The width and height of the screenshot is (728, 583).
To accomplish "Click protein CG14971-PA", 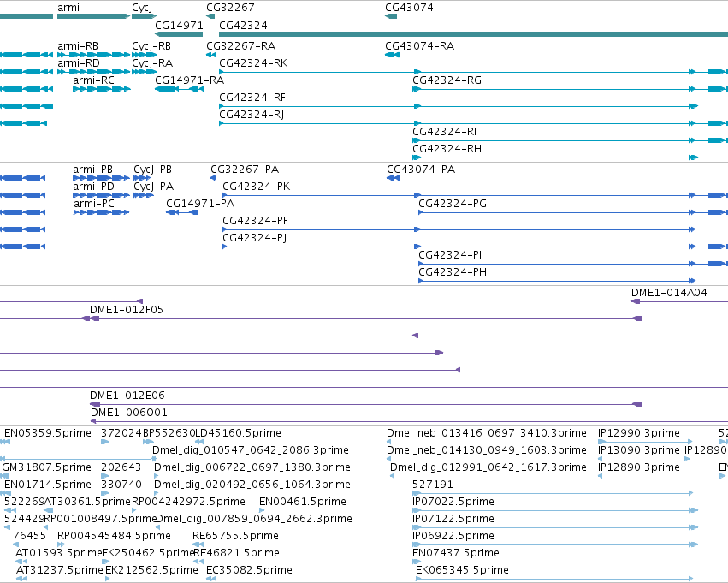I will point(200,205).
